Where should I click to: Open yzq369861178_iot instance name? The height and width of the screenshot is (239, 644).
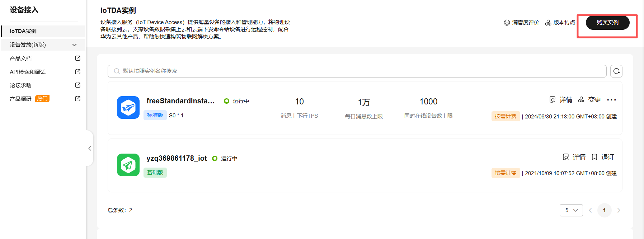click(x=177, y=158)
